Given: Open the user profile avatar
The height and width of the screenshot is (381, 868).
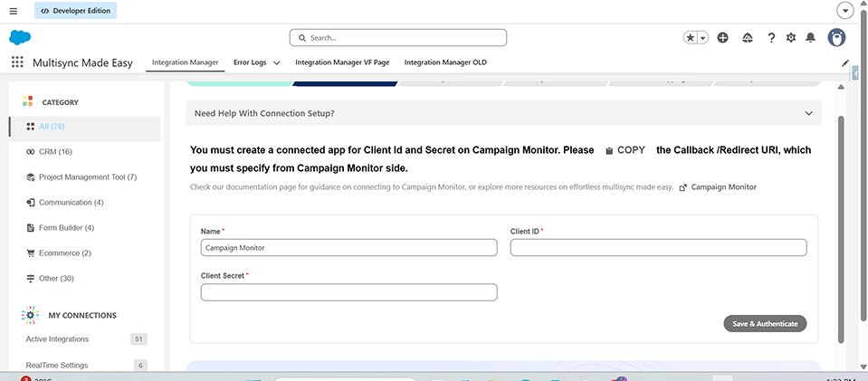Looking at the screenshot, I should coord(836,38).
